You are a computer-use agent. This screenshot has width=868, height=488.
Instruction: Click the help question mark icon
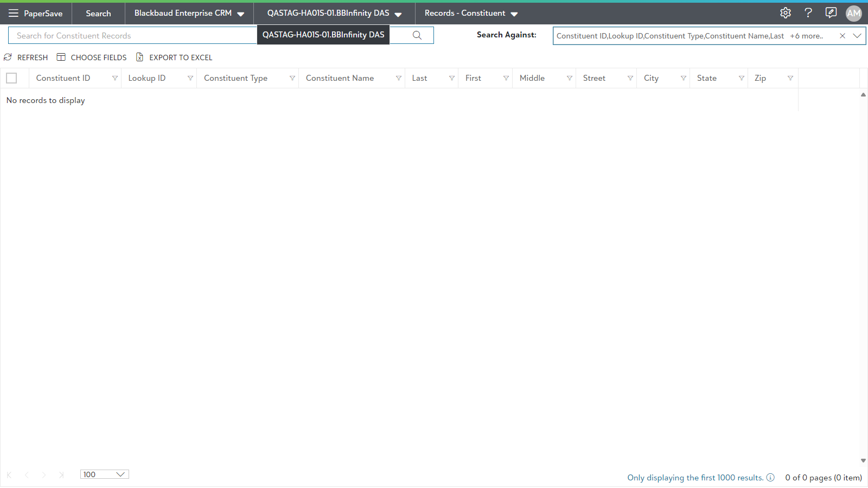pyautogui.click(x=808, y=13)
